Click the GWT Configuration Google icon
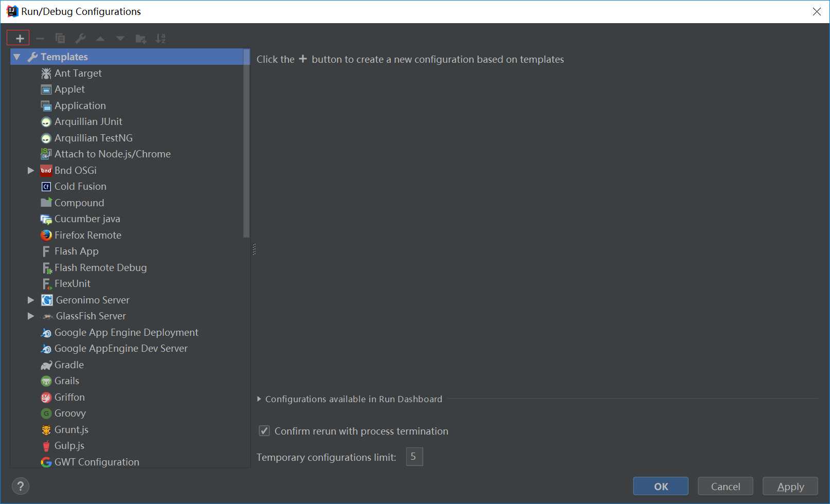 pyautogui.click(x=46, y=462)
